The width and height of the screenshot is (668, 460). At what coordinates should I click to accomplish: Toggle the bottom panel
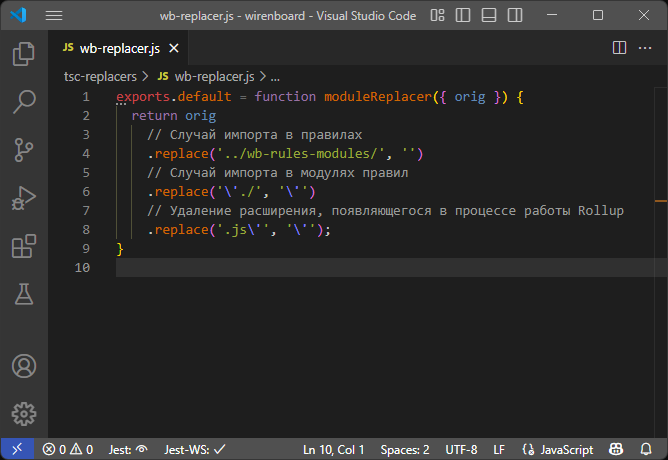pyautogui.click(x=489, y=15)
